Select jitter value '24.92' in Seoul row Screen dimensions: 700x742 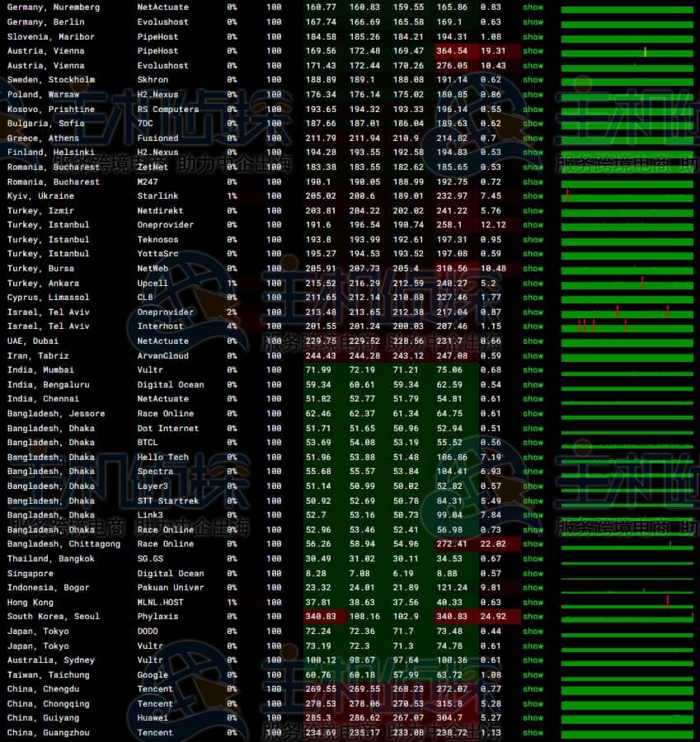(x=493, y=617)
